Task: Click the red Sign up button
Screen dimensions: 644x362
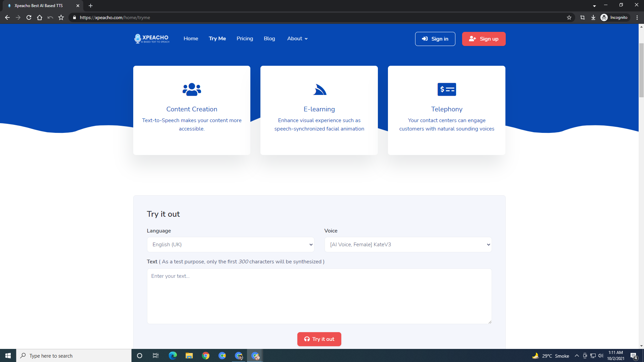Action: click(484, 39)
